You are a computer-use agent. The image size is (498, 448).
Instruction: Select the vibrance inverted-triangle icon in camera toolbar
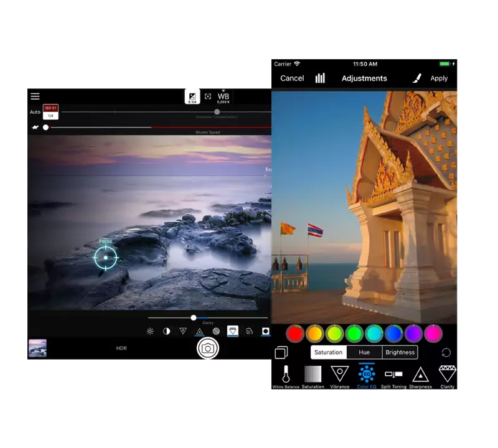point(183,331)
